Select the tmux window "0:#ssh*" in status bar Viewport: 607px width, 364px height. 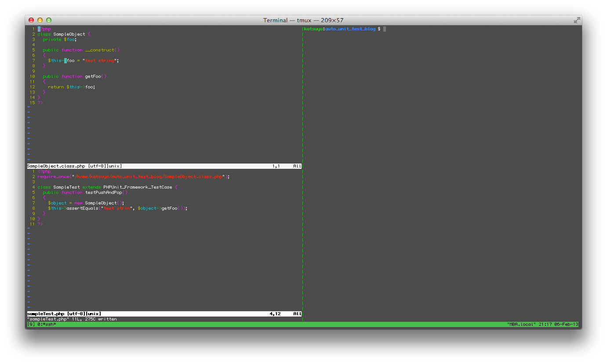[45, 324]
